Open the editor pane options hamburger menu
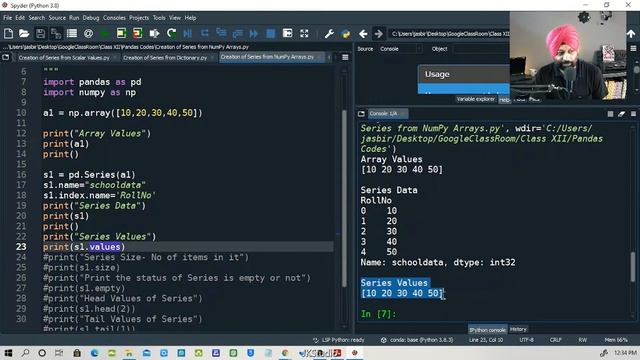The width and height of the screenshot is (640, 360). click(345, 58)
